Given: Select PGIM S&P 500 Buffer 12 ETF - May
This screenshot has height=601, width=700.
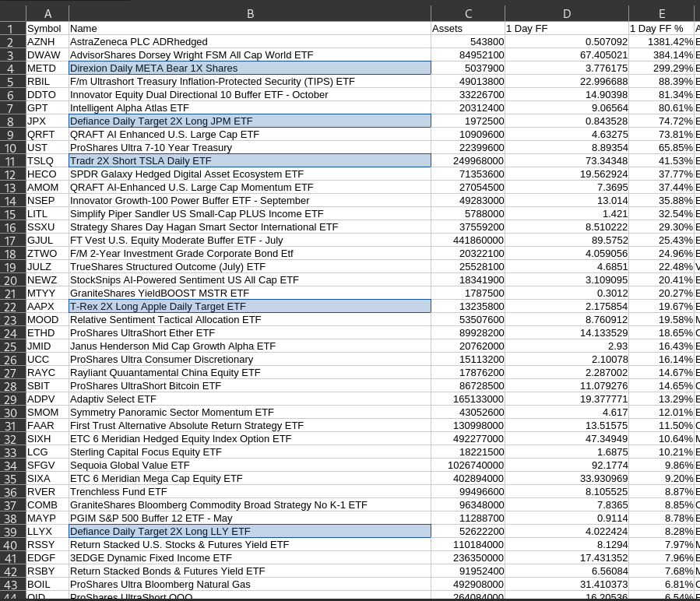Looking at the screenshot, I should [x=250, y=518].
